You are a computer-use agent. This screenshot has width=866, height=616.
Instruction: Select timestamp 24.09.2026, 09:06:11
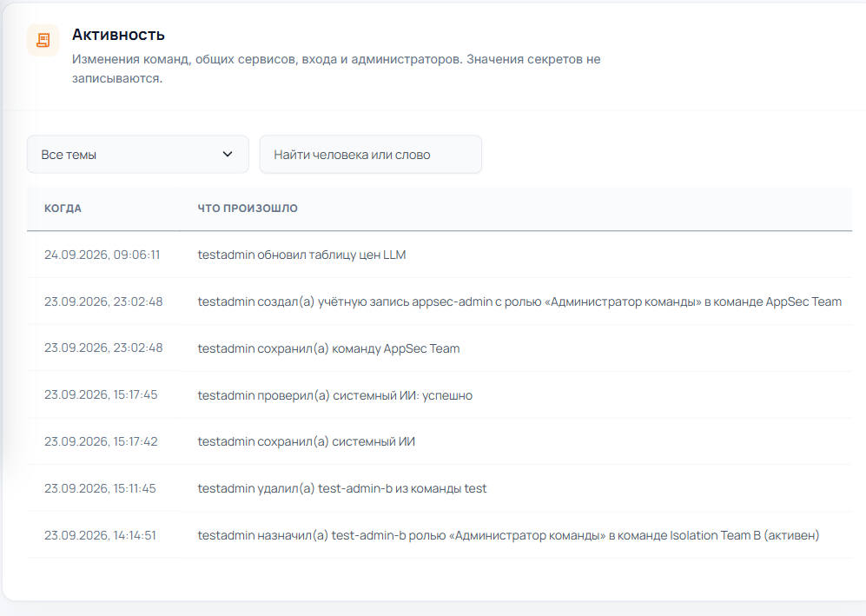tap(102, 255)
